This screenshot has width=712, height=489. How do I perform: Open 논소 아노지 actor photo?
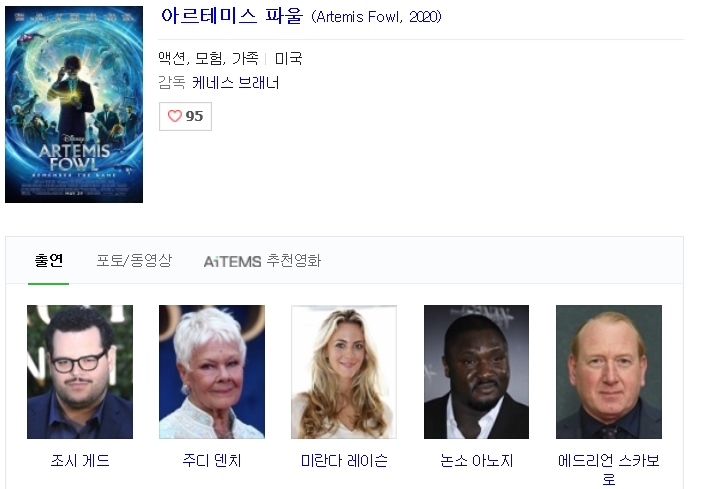(476, 372)
